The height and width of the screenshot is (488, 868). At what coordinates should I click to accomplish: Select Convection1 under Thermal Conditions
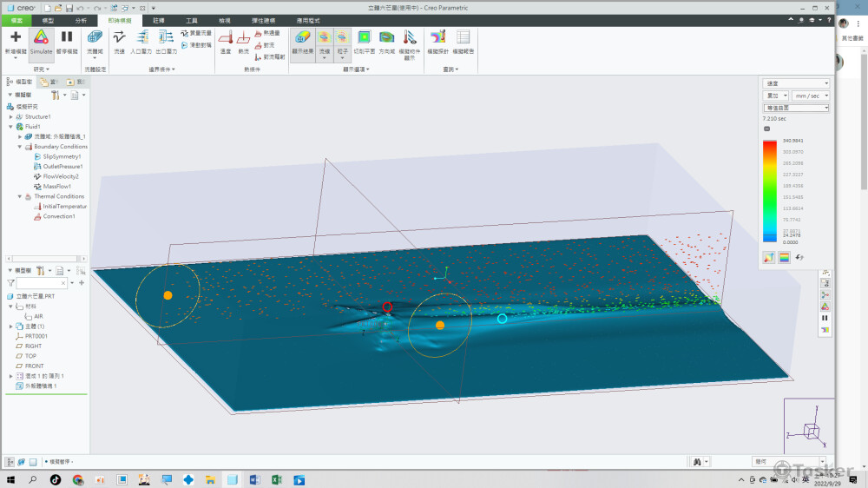point(59,216)
